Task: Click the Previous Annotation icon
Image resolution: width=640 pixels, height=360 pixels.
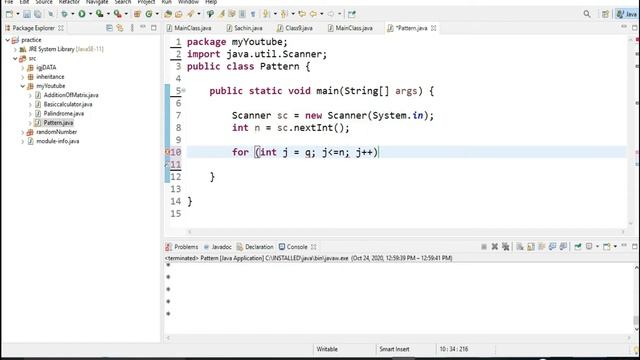Action: (284, 14)
